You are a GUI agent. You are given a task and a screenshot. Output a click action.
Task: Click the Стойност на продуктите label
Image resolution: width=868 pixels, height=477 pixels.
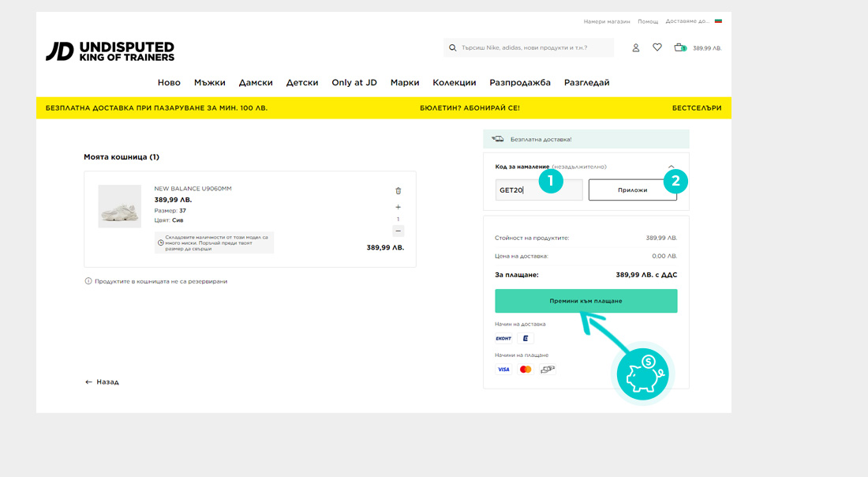point(532,238)
